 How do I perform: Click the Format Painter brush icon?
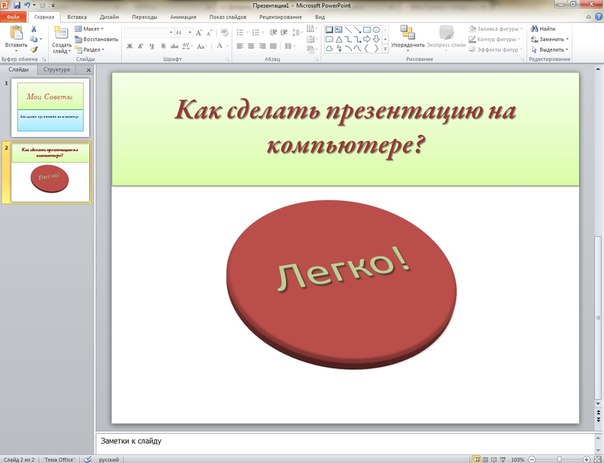pos(34,48)
